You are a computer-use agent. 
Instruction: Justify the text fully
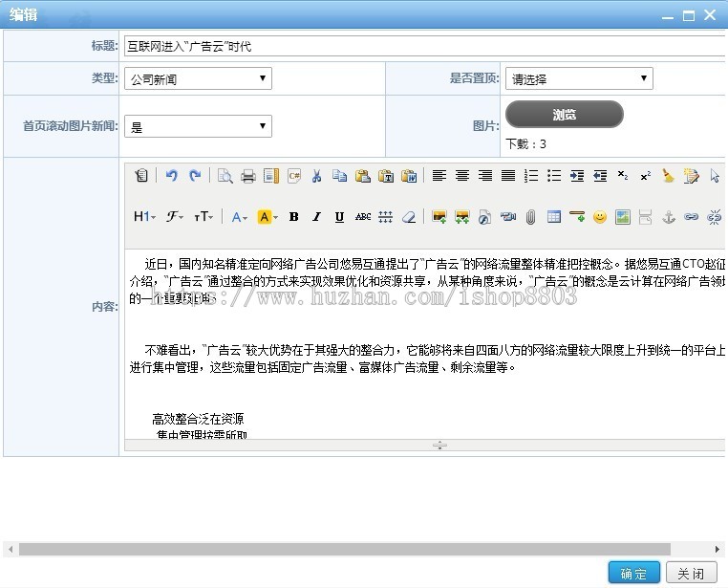point(508,176)
